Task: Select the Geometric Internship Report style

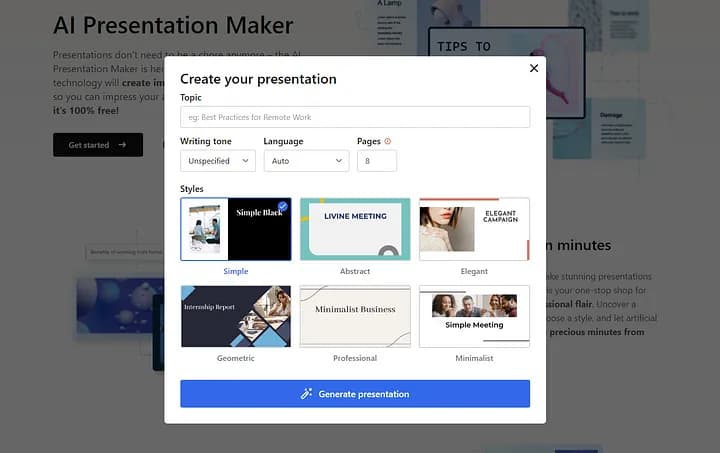Action: pos(236,316)
